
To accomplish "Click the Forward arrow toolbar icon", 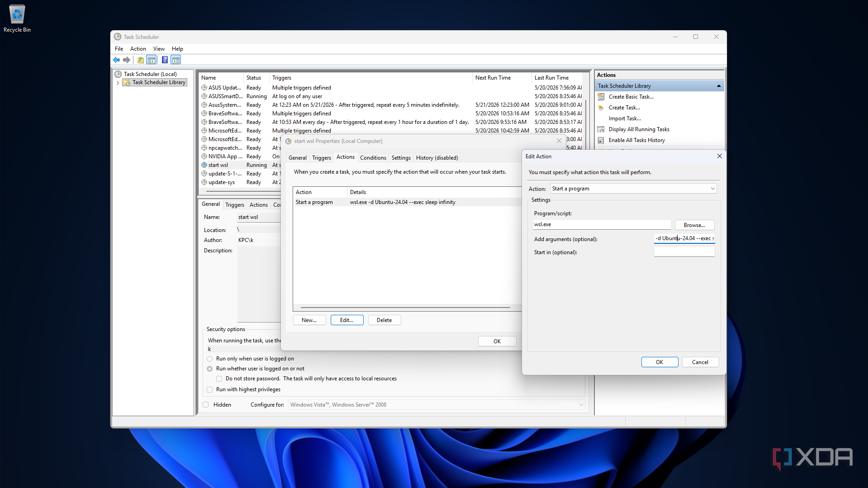I will [127, 60].
